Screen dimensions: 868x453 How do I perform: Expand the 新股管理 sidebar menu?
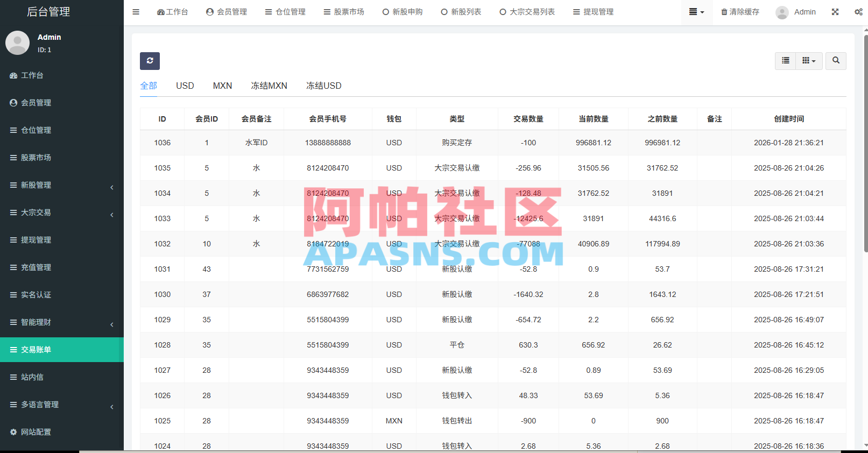[x=62, y=185]
